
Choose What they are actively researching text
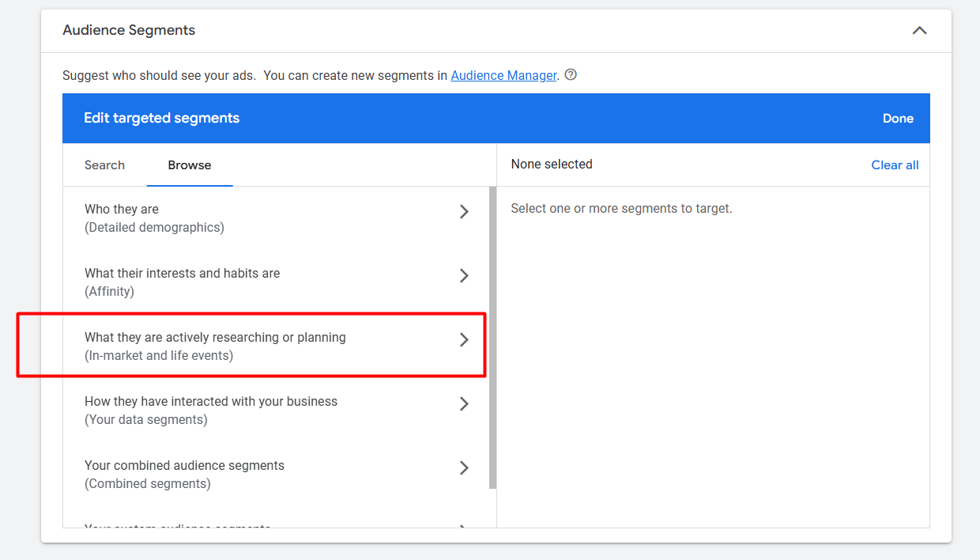coord(215,338)
